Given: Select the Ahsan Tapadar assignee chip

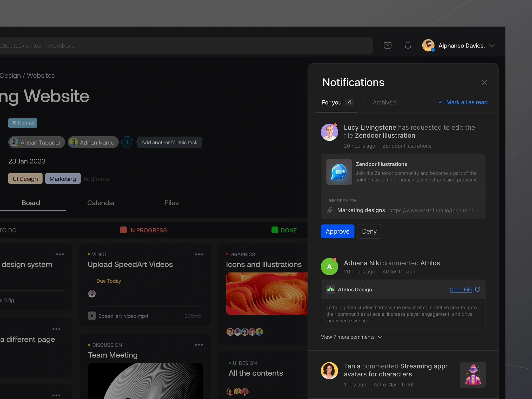Looking at the screenshot, I should coord(37,142).
